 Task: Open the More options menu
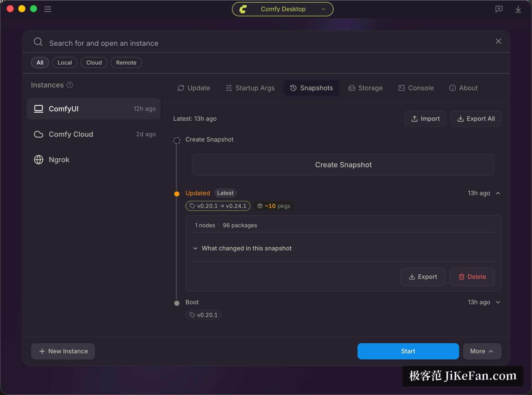point(482,351)
